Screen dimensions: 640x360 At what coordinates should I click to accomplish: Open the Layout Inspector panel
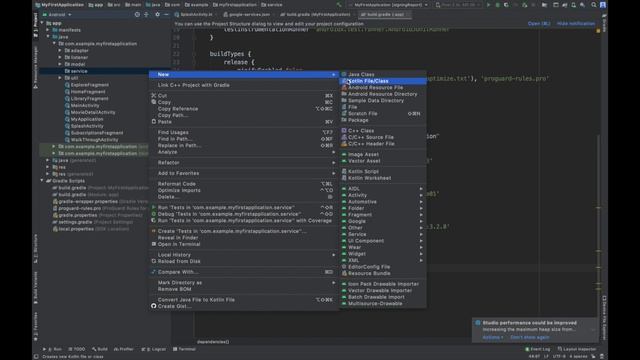pos(577,349)
